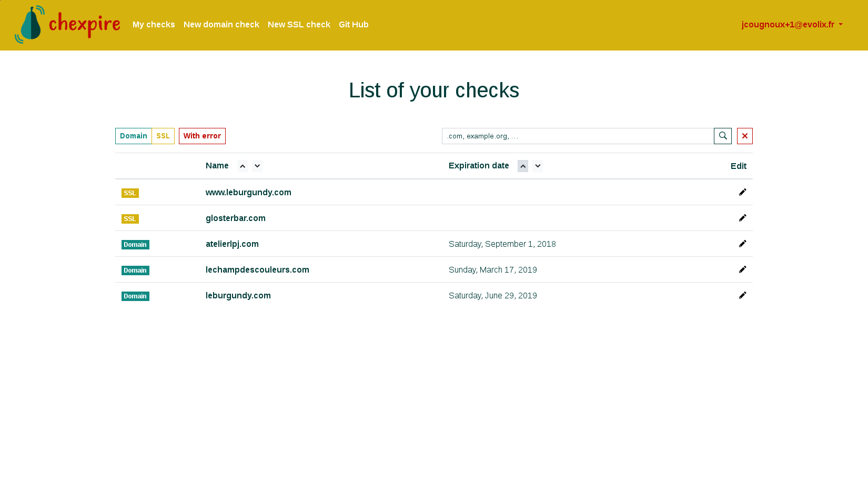Open the Git Hub link
Image resolution: width=868 pixels, height=481 pixels.
(354, 24)
